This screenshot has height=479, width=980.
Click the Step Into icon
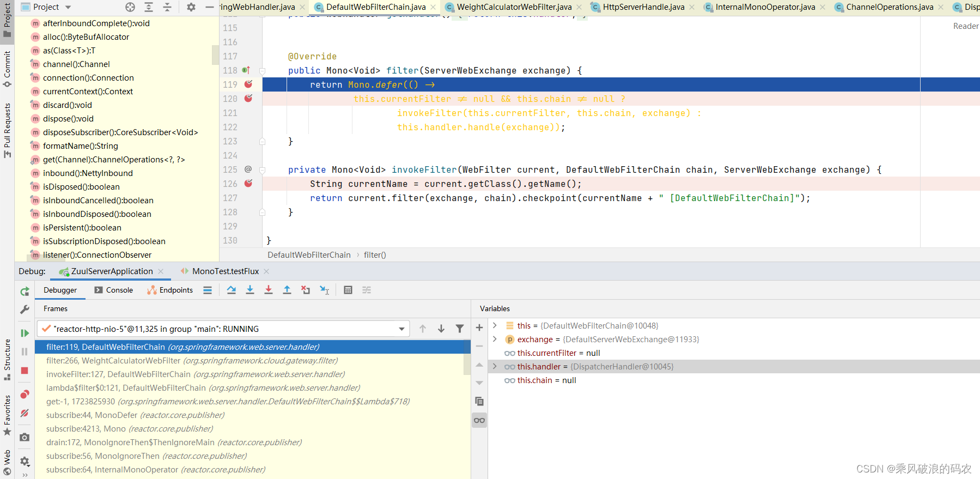250,290
